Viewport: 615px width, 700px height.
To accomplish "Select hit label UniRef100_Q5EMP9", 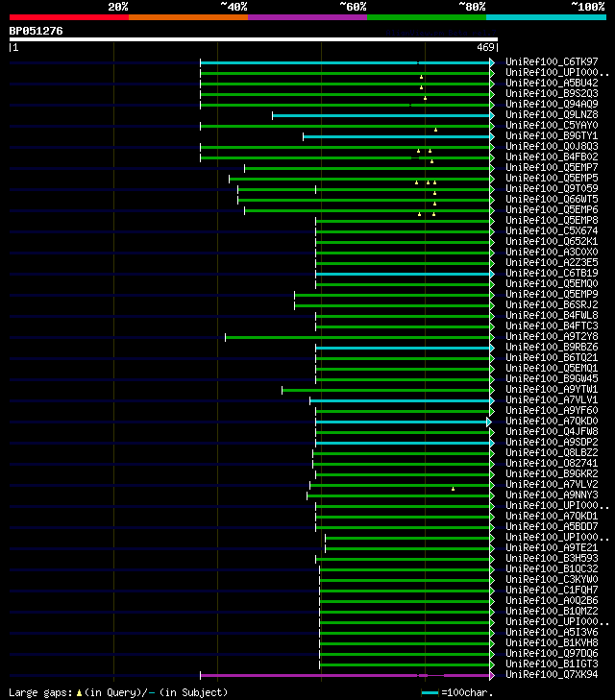I will click(552, 294).
